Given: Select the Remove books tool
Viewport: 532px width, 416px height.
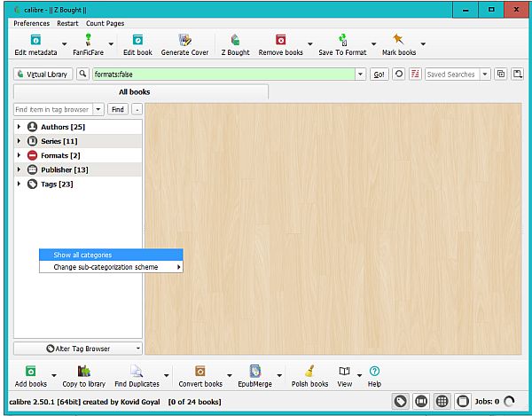Looking at the screenshot, I should click(280, 44).
